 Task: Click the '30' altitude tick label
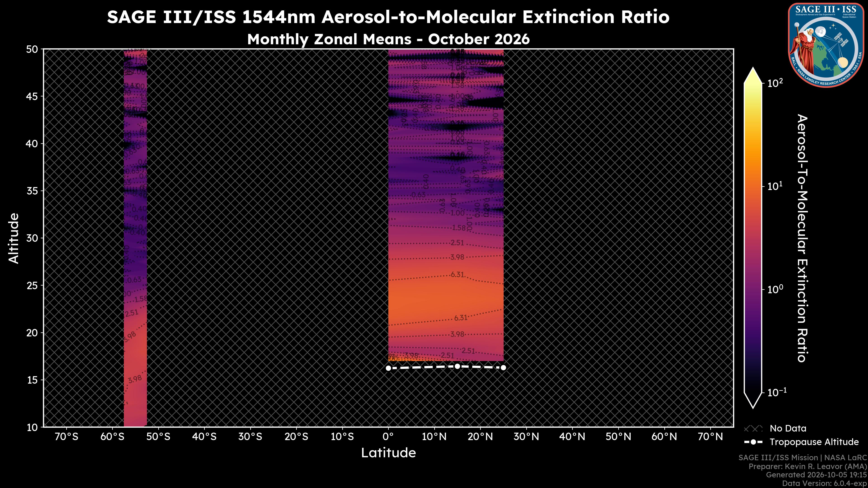[x=32, y=238]
